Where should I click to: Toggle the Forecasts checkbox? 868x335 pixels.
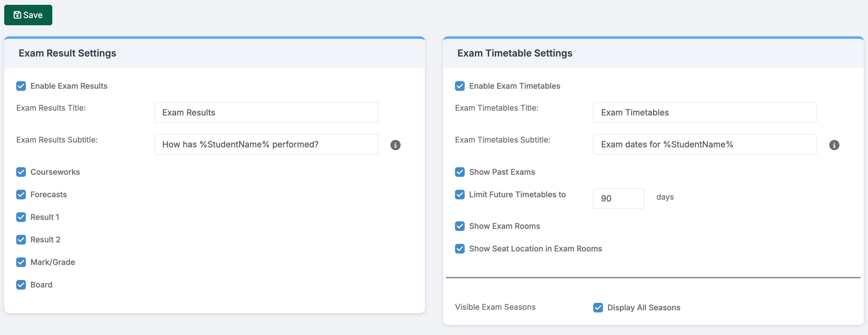(21, 195)
